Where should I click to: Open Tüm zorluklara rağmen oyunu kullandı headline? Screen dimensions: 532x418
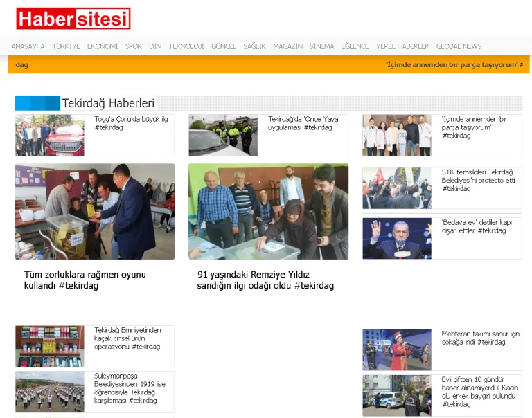[85, 280]
